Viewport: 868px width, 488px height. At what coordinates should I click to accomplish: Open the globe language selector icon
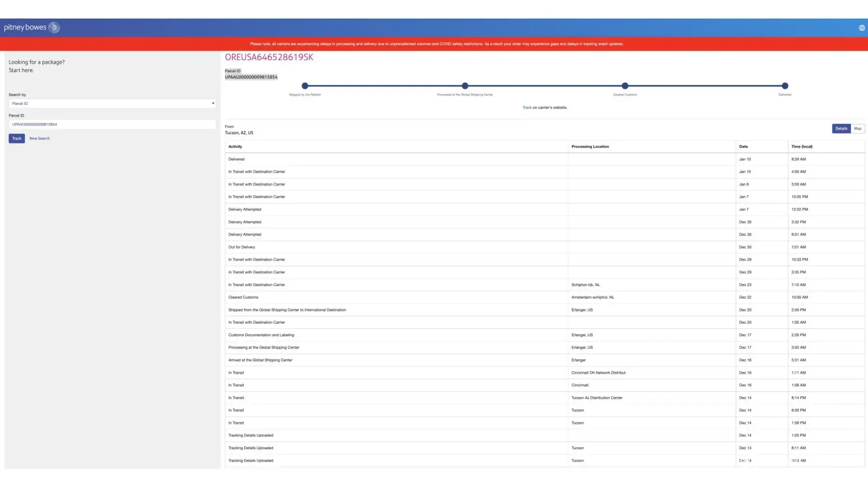862,28
